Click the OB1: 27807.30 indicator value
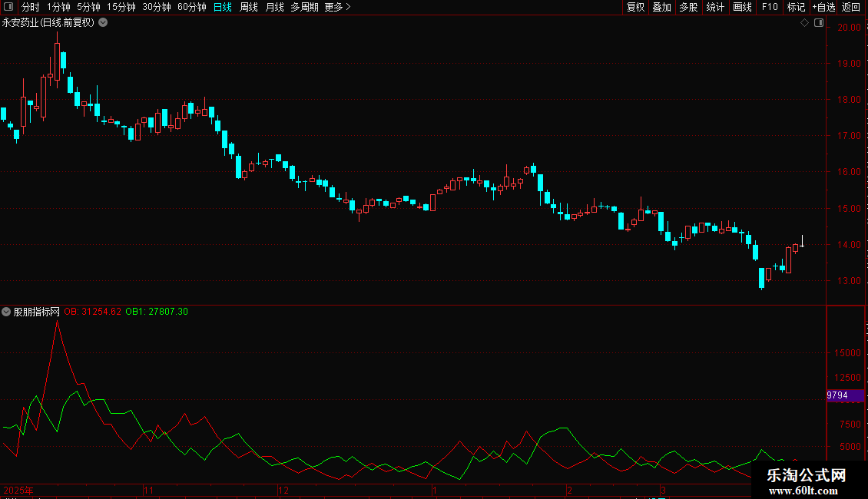Viewport: 868px width, 499px height. [x=157, y=312]
